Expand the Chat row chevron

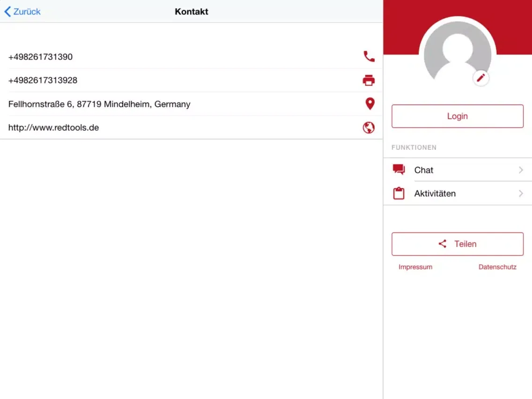click(521, 170)
